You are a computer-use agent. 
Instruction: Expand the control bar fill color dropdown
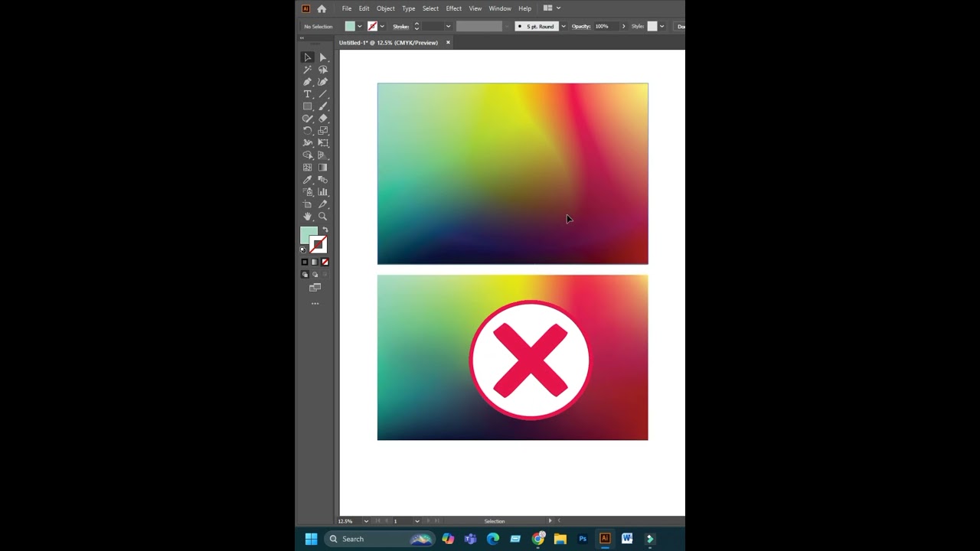tap(359, 27)
